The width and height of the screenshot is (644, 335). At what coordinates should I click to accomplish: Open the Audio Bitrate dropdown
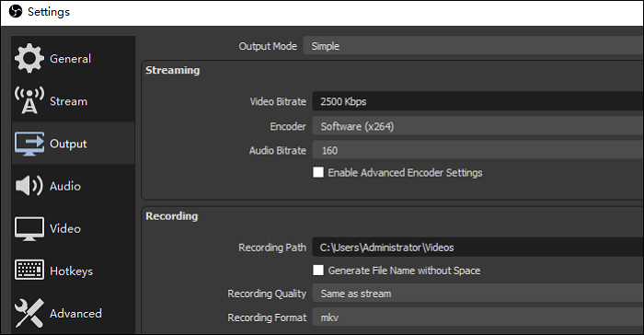478,150
